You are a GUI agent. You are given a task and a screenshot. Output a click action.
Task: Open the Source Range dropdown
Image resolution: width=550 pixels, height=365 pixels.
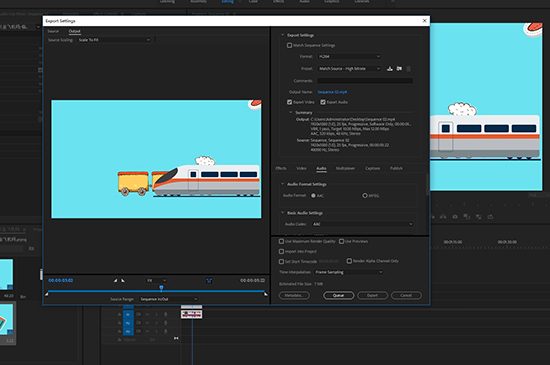169,299
